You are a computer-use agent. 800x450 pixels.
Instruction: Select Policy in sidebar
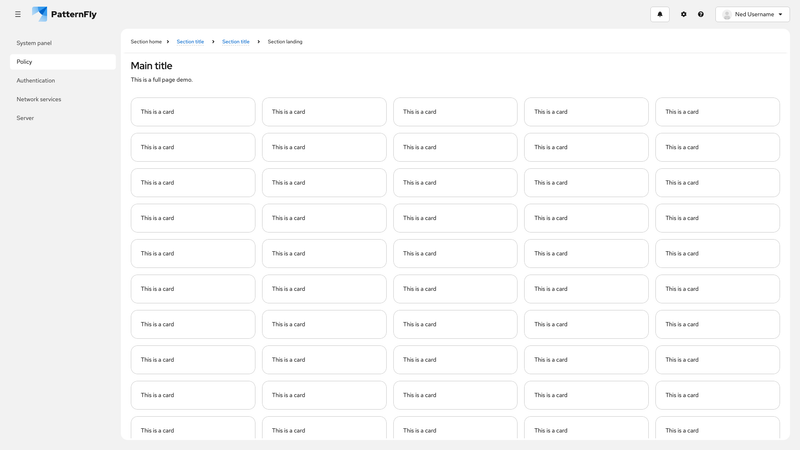(x=63, y=62)
